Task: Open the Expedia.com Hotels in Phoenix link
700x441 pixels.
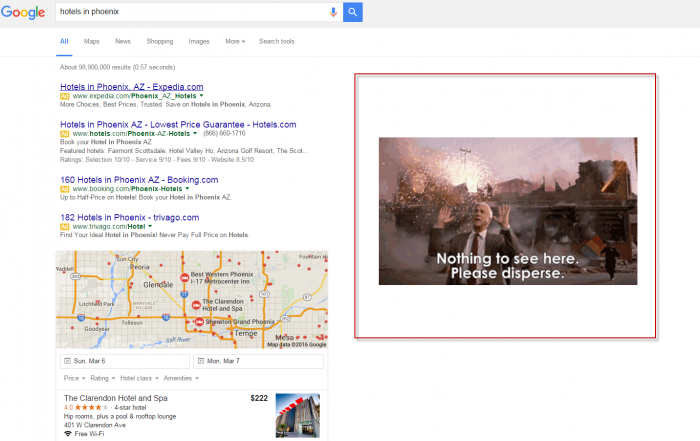Action: (131, 87)
